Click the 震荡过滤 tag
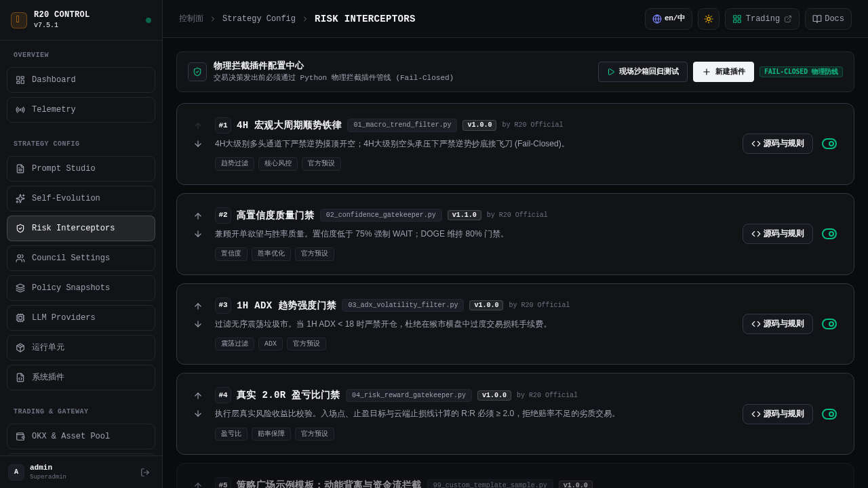 pyautogui.click(x=235, y=344)
